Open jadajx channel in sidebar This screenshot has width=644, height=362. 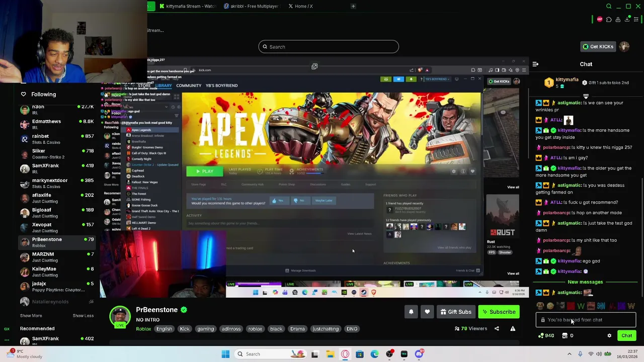pyautogui.click(x=57, y=287)
